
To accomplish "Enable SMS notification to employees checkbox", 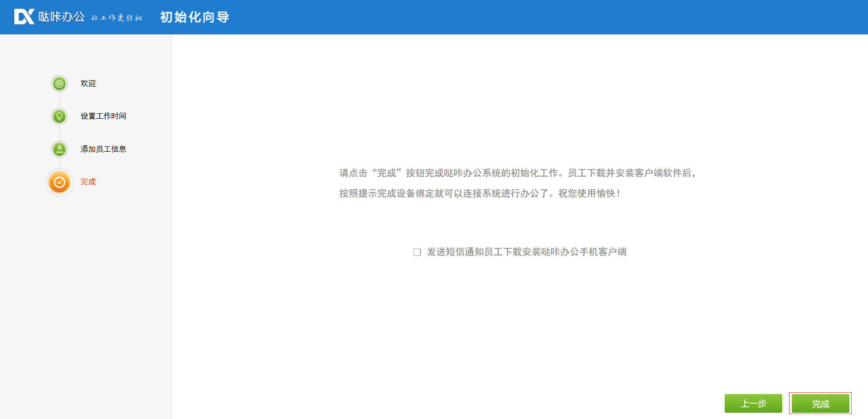I will coord(417,252).
